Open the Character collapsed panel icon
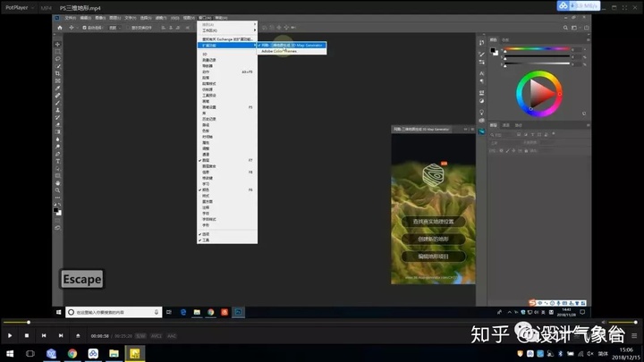644x362 pixels. click(481, 73)
